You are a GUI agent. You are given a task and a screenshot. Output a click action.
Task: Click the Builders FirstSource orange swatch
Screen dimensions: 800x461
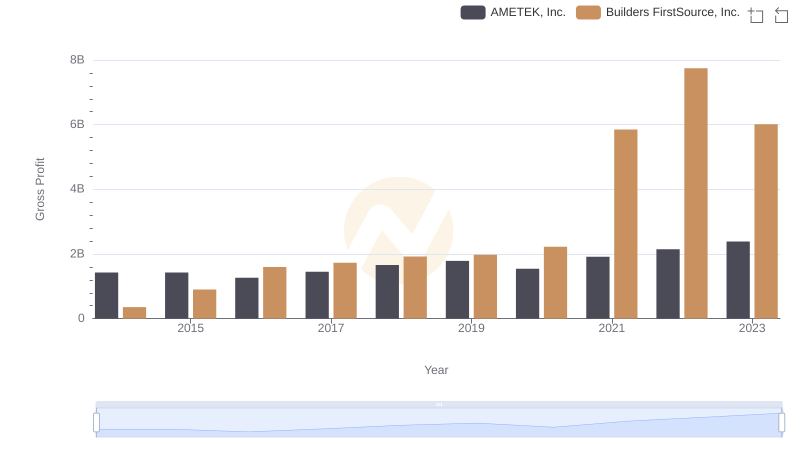pos(588,12)
